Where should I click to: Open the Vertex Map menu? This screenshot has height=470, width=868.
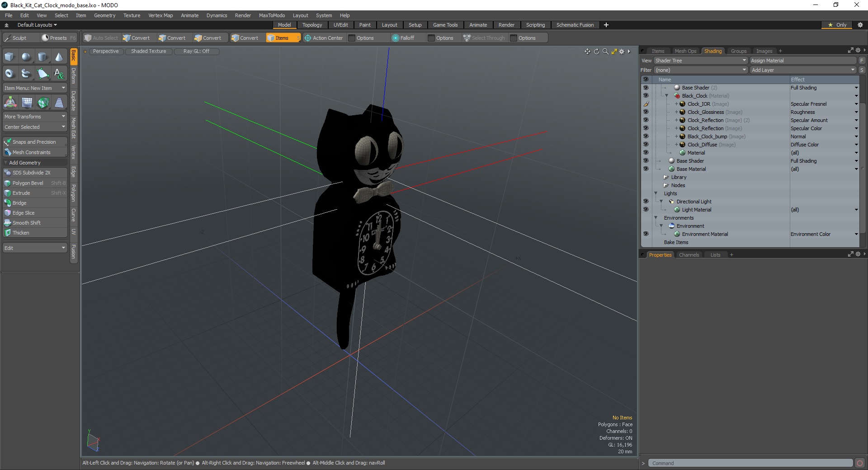[160, 15]
